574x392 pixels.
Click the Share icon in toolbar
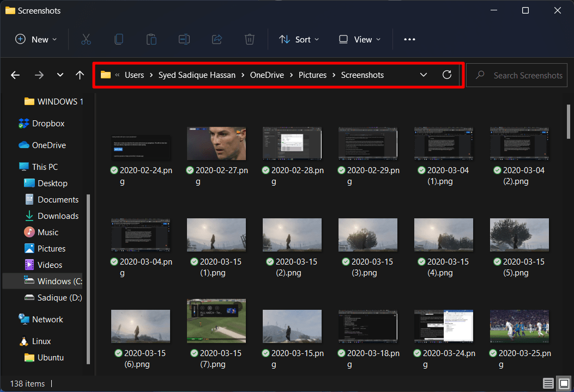217,39
